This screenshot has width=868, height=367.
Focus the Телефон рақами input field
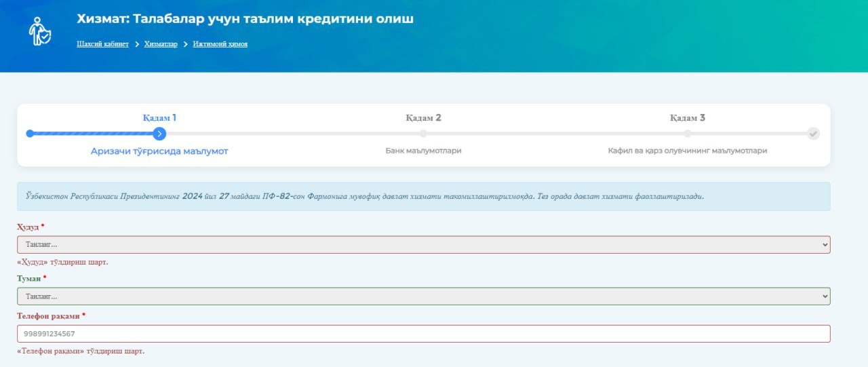tap(424, 334)
